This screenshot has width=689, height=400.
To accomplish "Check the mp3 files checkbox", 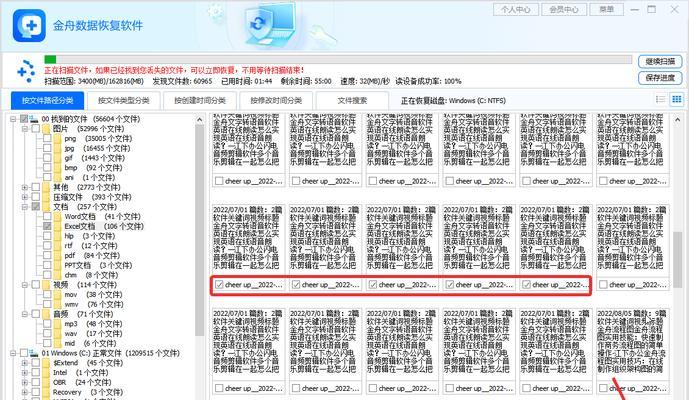I will 47,324.
